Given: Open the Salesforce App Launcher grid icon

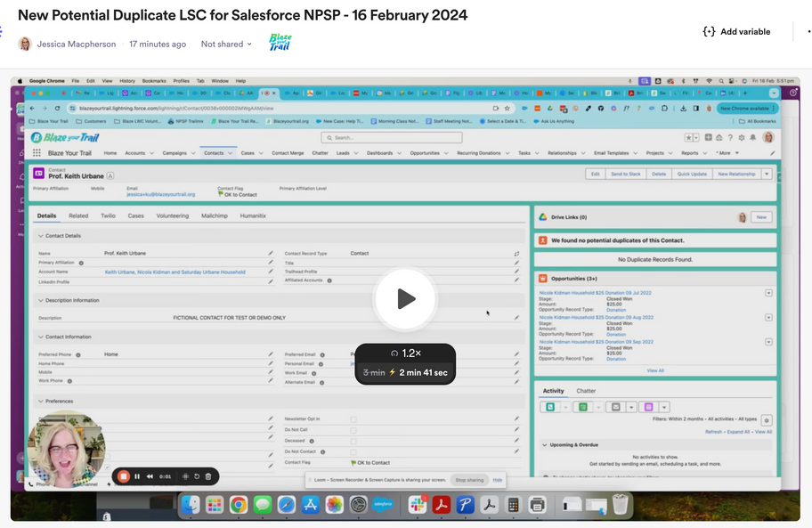Looking at the screenshot, I should pyautogui.click(x=37, y=153).
